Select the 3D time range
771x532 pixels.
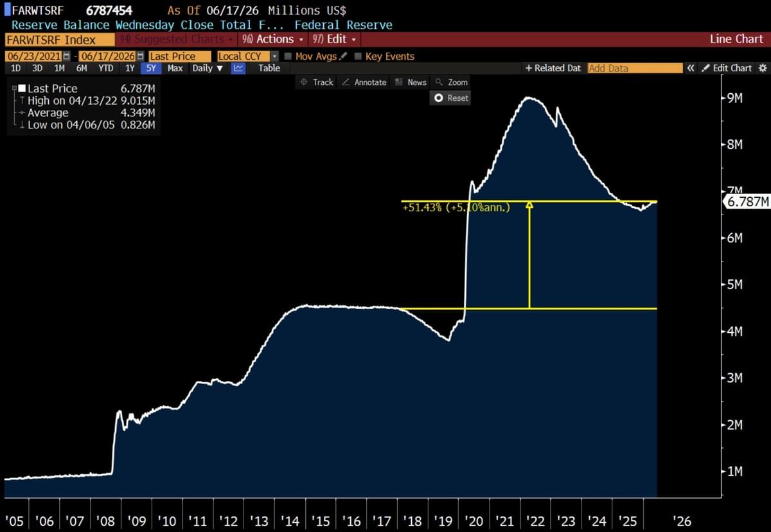37,68
